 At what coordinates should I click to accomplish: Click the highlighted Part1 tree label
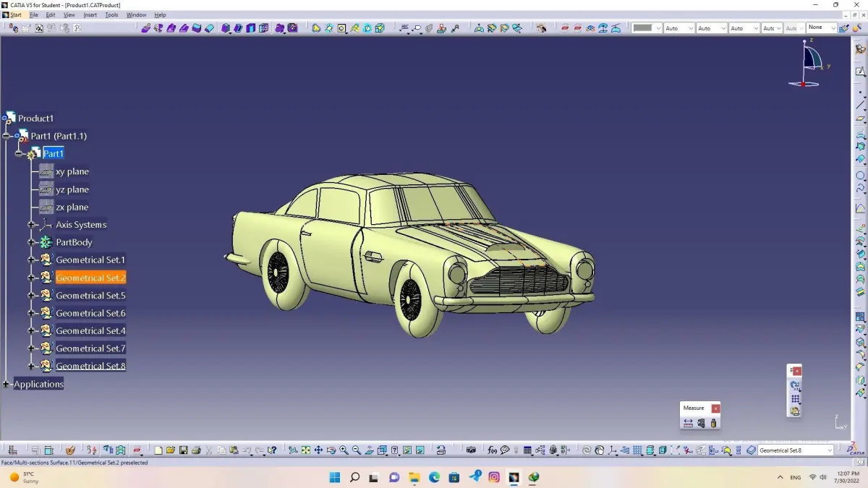pyautogui.click(x=54, y=153)
